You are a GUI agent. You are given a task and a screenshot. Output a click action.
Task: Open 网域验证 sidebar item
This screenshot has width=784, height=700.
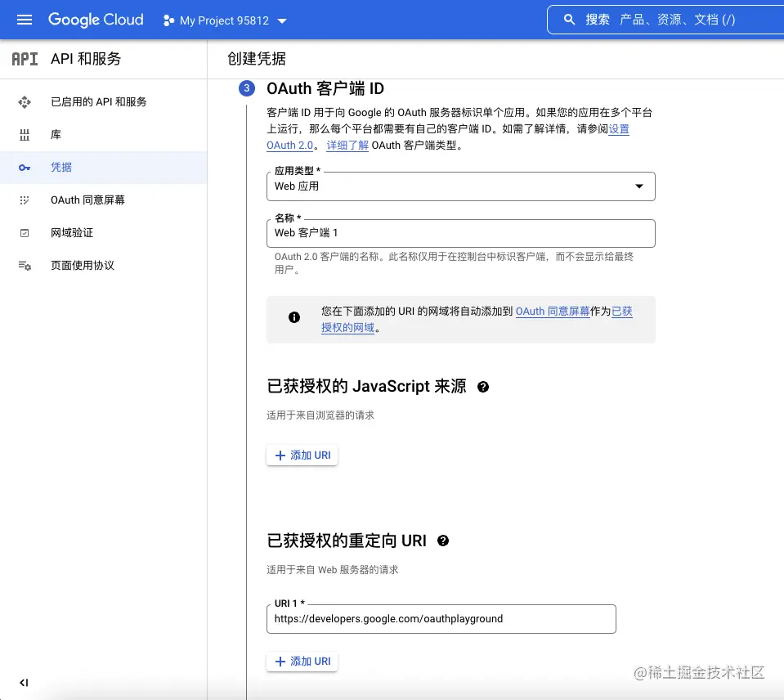click(104, 233)
